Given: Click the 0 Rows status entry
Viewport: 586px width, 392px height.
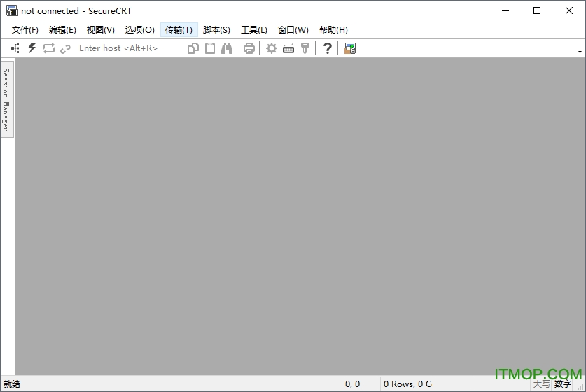Looking at the screenshot, I should pyautogui.click(x=407, y=384).
